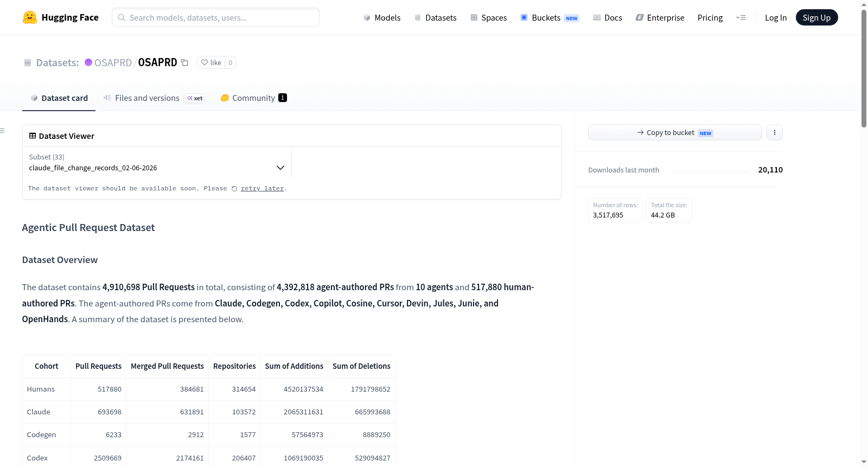
Task: Click the Hugging Face home link text
Action: (x=70, y=17)
